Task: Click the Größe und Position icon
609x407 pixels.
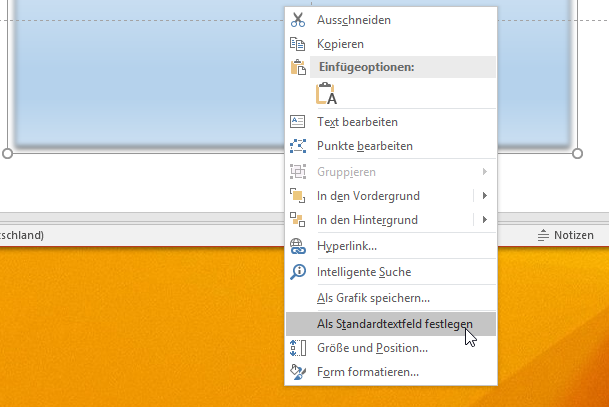Action: tap(298, 348)
